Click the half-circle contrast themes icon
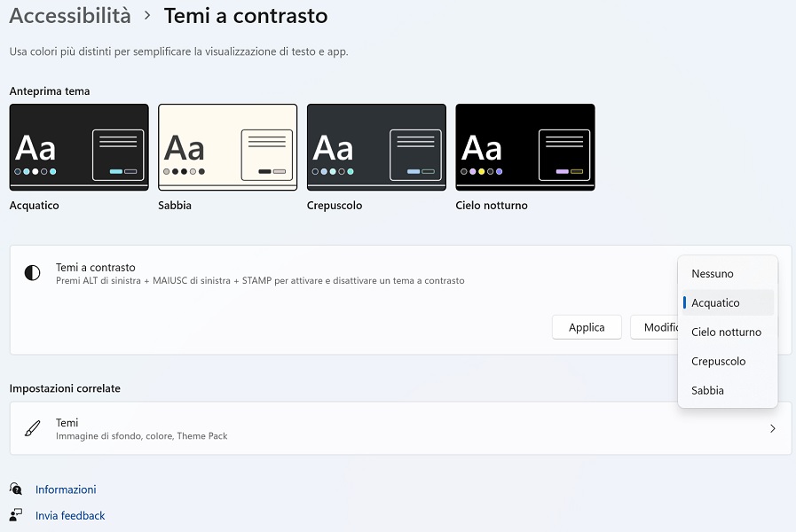Screen dimensions: 796x532 pyautogui.click(x=32, y=273)
